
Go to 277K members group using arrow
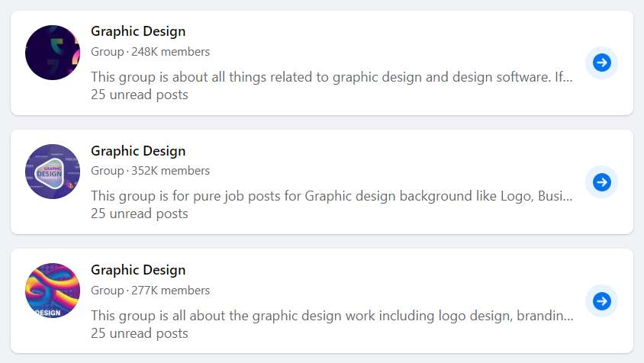click(x=601, y=301)
